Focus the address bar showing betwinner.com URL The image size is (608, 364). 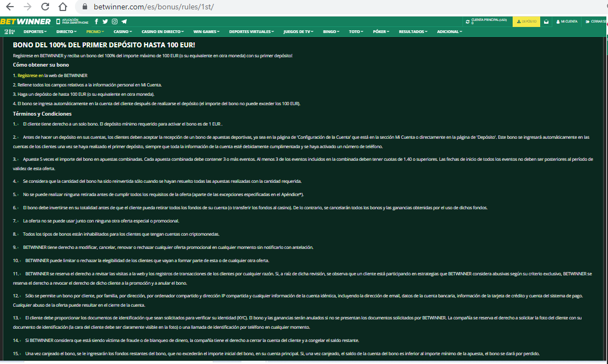coord(341,7)
